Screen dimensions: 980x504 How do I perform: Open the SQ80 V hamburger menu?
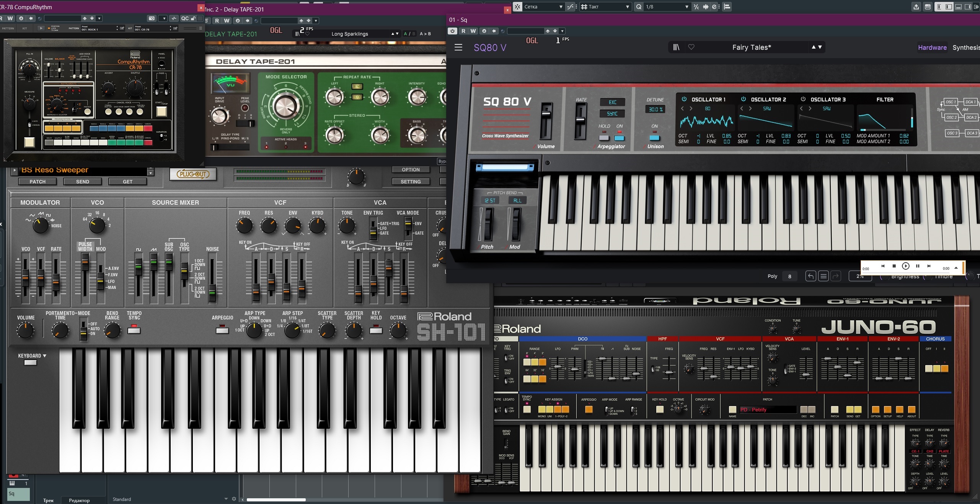(458, 47)
